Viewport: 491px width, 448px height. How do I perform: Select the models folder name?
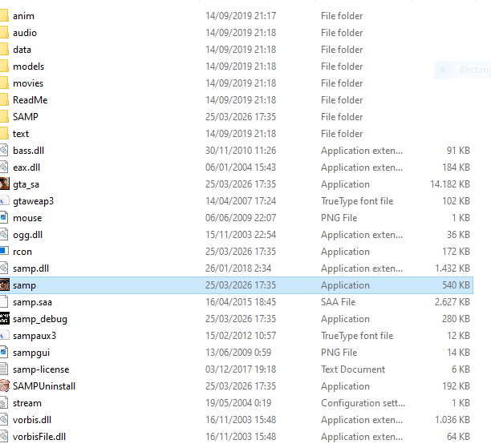[x=29, y=67]
